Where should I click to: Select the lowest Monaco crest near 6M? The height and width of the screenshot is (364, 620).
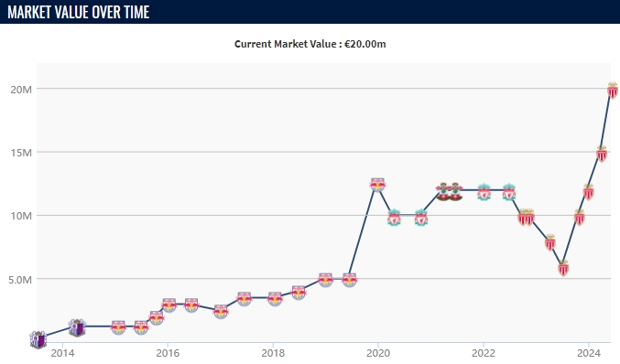pos(563,268)
